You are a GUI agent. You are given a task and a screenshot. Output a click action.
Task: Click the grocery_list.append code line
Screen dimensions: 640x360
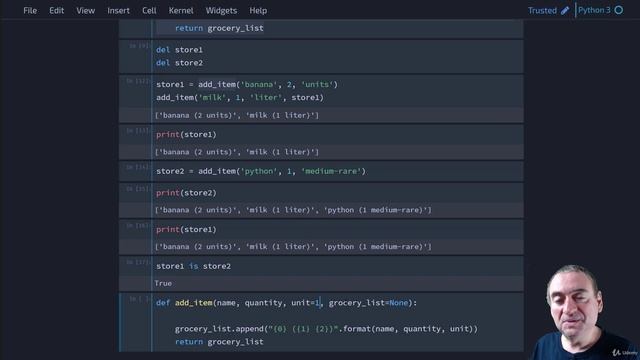[x=326, y=329]
